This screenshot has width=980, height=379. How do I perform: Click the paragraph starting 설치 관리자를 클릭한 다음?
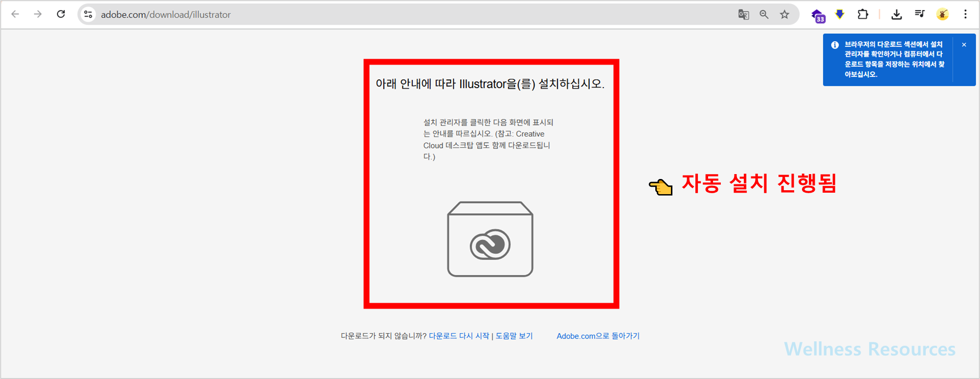pos(488,139)
